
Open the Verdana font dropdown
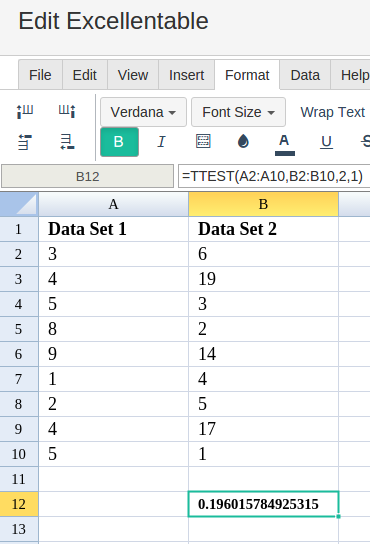[x=143, y=112]
